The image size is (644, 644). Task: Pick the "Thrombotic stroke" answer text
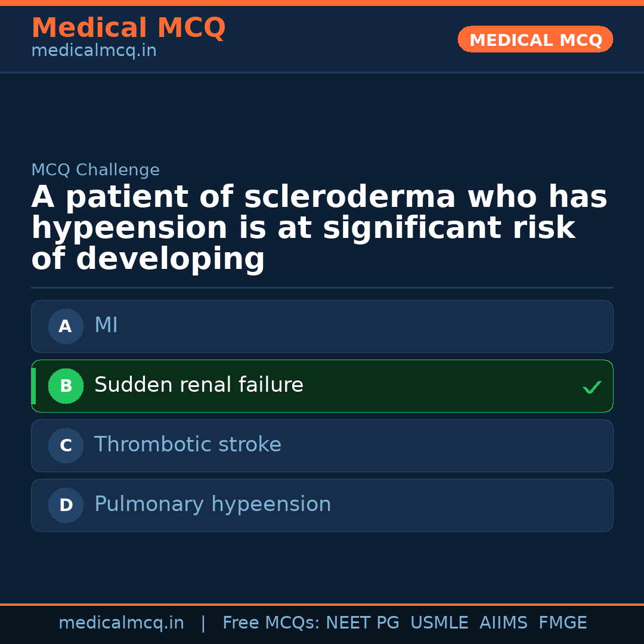(x=187, y=445)
